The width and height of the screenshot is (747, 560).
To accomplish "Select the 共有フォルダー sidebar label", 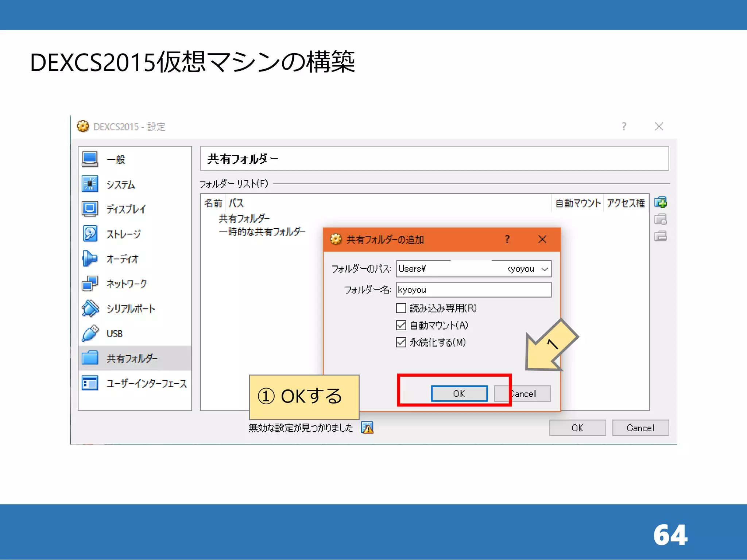I will pos(132,358).
